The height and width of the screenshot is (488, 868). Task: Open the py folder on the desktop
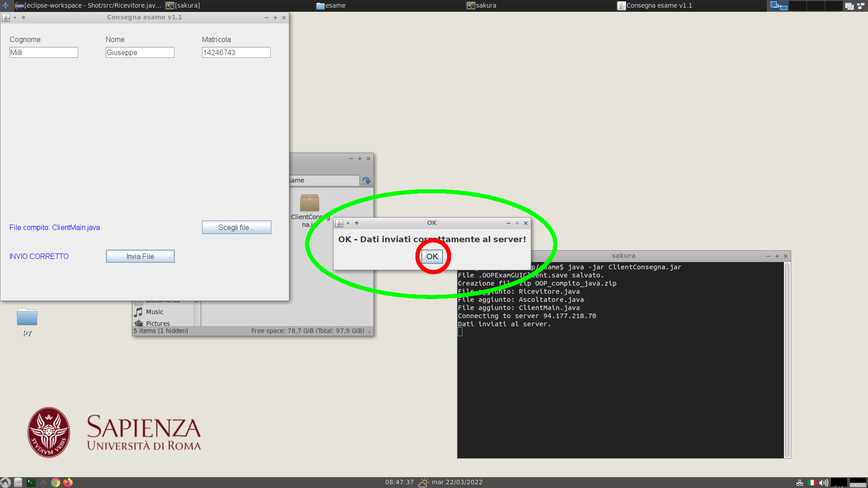click(27, 318)
